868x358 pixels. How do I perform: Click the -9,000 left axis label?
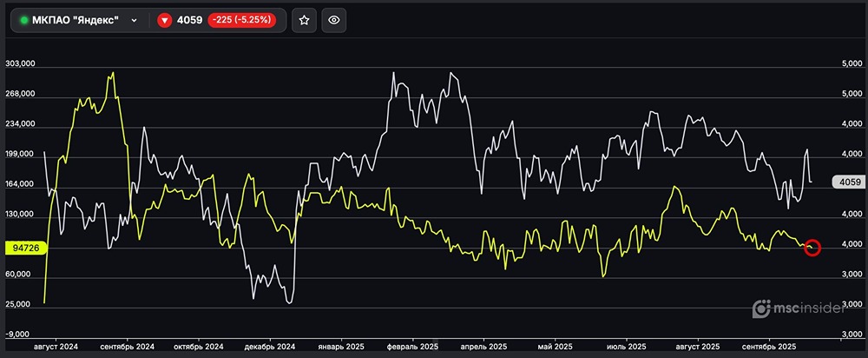click(20, 335)
